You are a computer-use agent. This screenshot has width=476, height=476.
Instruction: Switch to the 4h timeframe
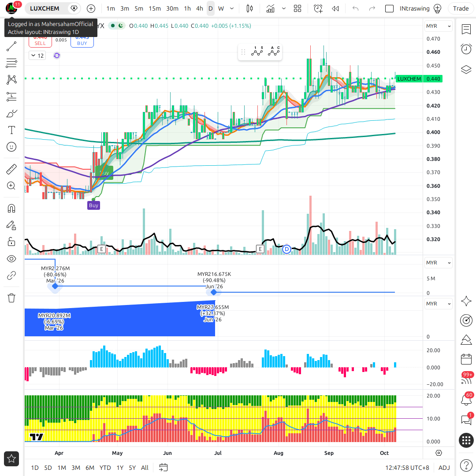[x=200, y=8]
